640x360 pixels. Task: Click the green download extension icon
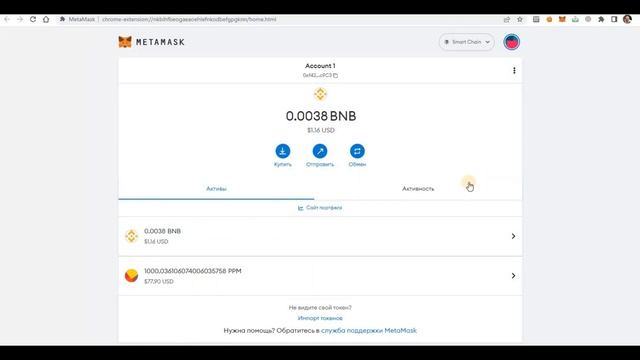pyautogui.click(x=575, y=19)
